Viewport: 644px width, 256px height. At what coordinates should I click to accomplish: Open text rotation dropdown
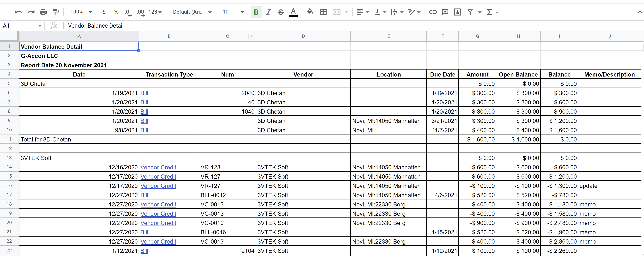pyautogui.click(x=414, y=12)
